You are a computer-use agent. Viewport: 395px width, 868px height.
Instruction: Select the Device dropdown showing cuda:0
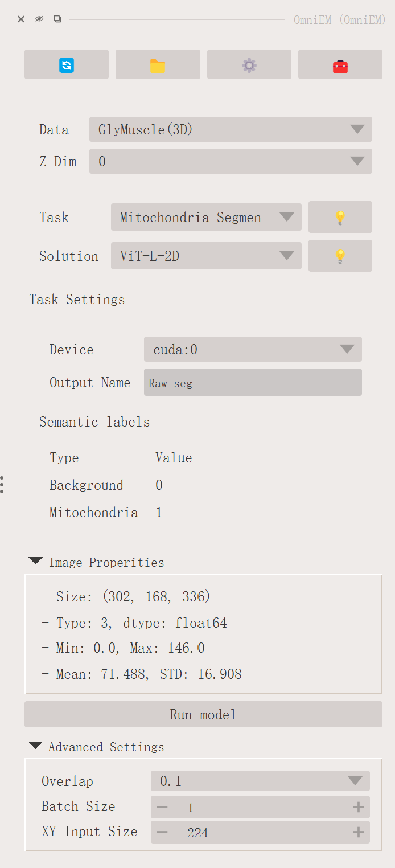[253, 349]
